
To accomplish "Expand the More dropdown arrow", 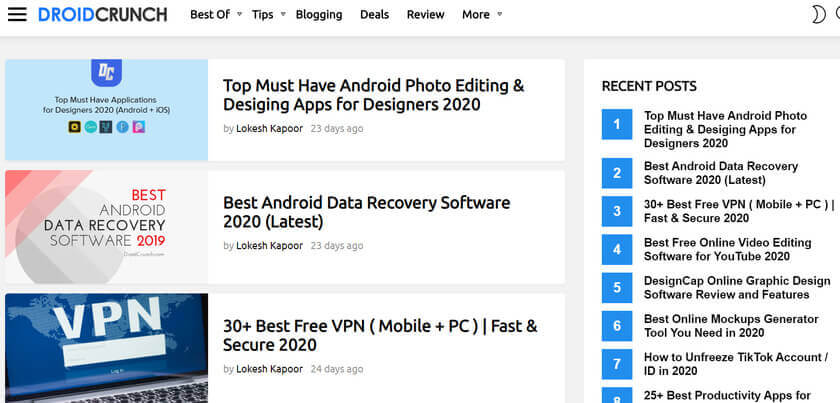I will tap(499, 14).
